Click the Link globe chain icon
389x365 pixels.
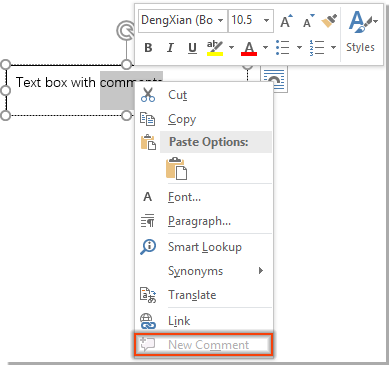[148, 321]
